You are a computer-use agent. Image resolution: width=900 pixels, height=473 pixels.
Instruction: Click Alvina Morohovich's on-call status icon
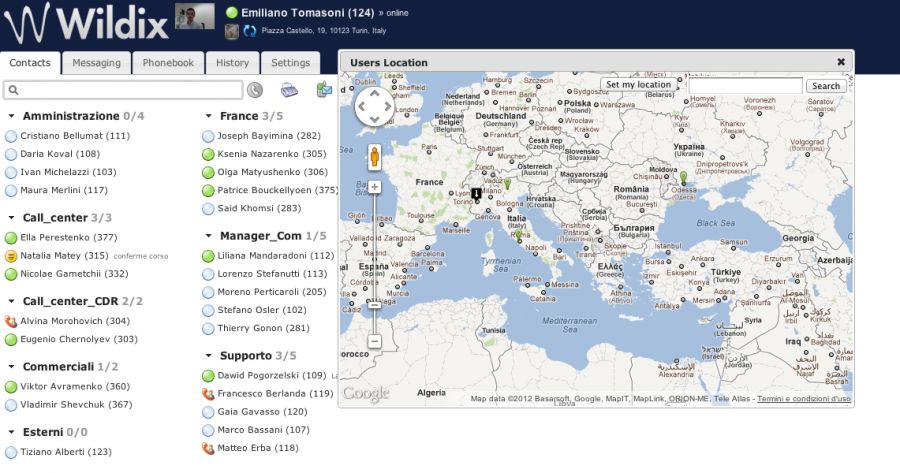point(11,321)
